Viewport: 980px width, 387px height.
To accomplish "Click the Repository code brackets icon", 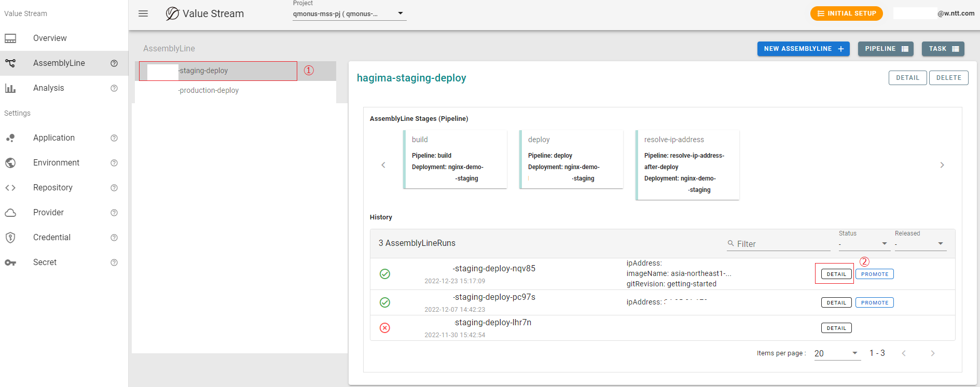I will (x=10, y=188).
